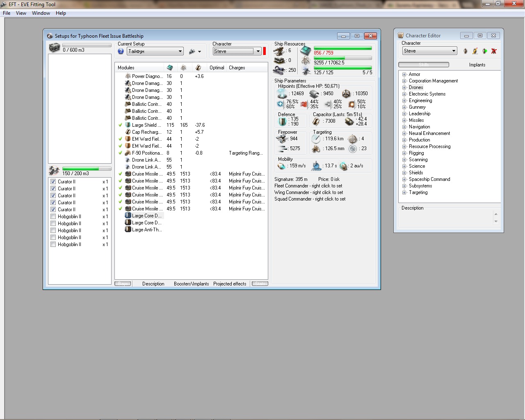Click the thermal resistance icon showing 44%

coord(304,104)
